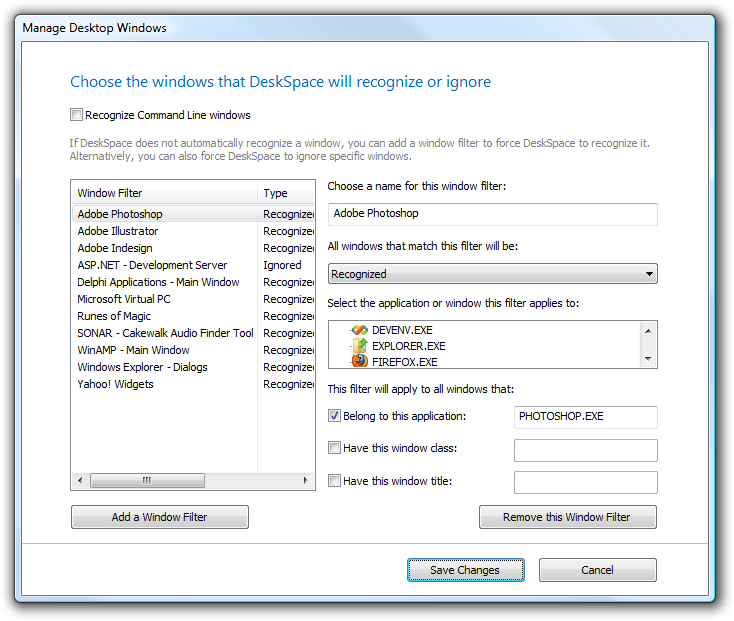734x621 pixels.
Task: Select Adobe Indesign filter row
Action: pyautogui.click(x=193, y=248)
